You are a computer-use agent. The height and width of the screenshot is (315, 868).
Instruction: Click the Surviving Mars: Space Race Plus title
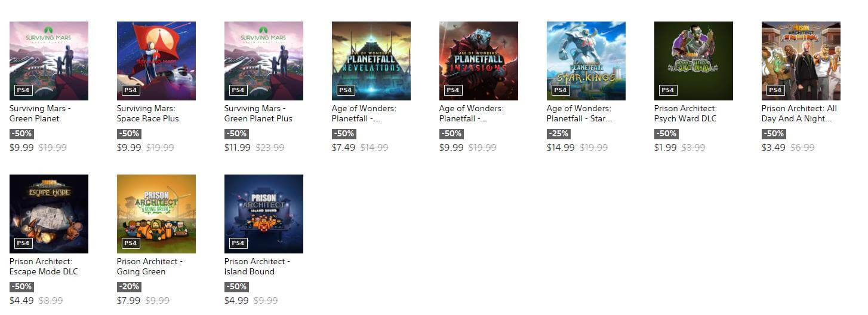coord(148,114)
